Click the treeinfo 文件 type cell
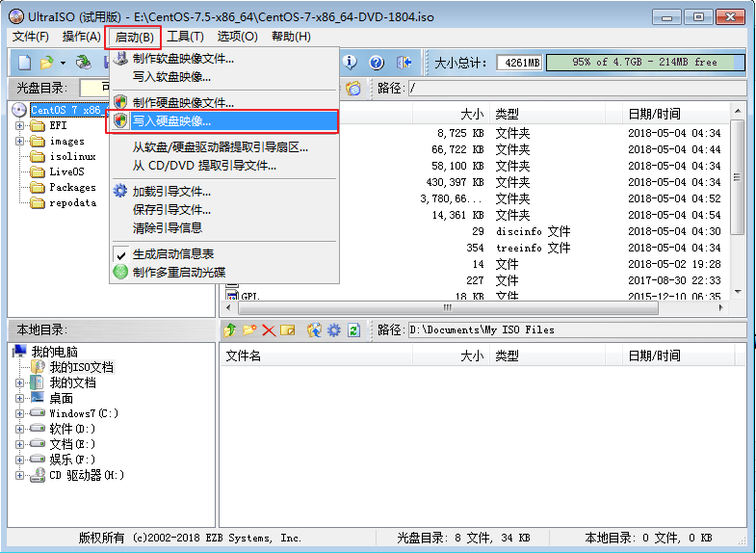The image size is (756, 553). tap(534, 248)
